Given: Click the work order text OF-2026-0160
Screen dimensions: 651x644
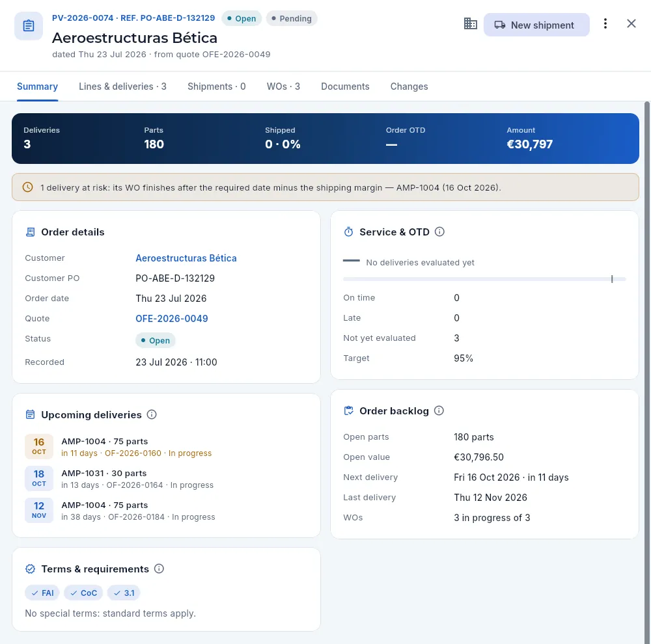Looking at the screenshot, I should [x=133, y=453].
